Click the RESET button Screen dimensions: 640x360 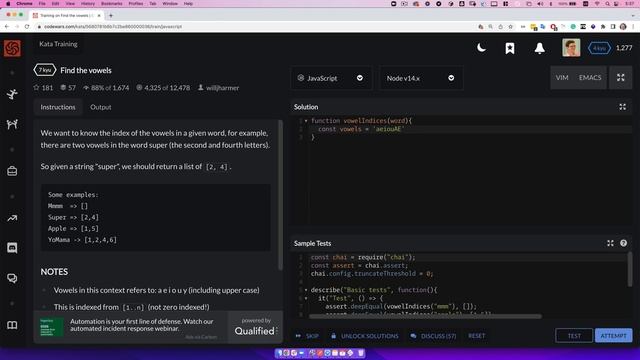pyautogui.click(x=476, y=336)
